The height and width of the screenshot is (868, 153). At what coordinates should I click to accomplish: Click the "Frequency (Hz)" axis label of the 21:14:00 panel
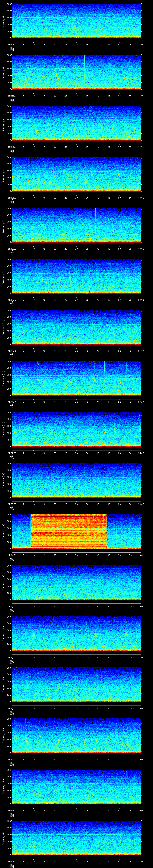pos(3,21)
